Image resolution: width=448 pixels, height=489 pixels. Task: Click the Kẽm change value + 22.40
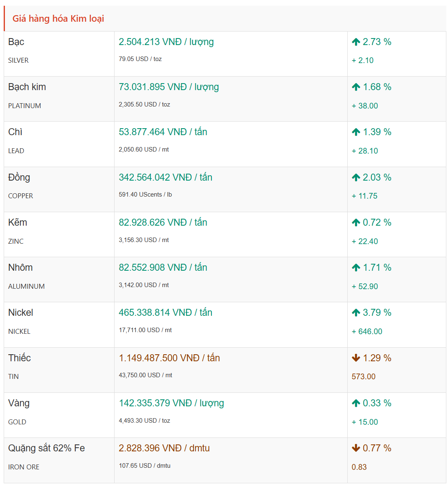pyautogui.click(x=365, y=241)
